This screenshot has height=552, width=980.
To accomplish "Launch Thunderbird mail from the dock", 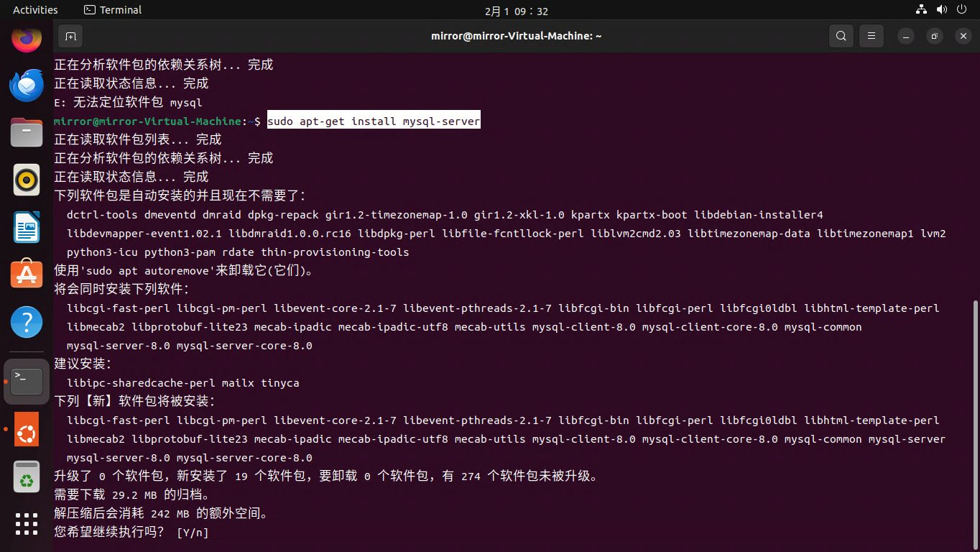I will (x=27, y=86).
